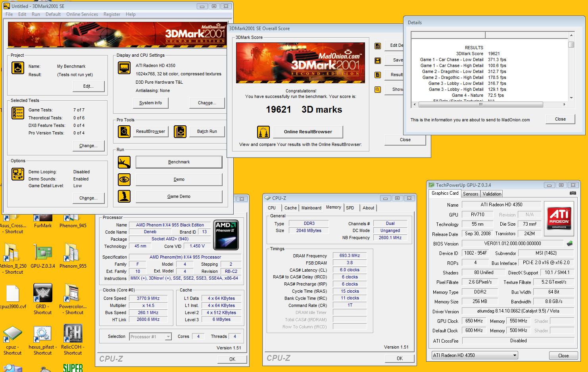Open the GPU-Z.0.3.4 desktop icon

(x=42, y=255)
